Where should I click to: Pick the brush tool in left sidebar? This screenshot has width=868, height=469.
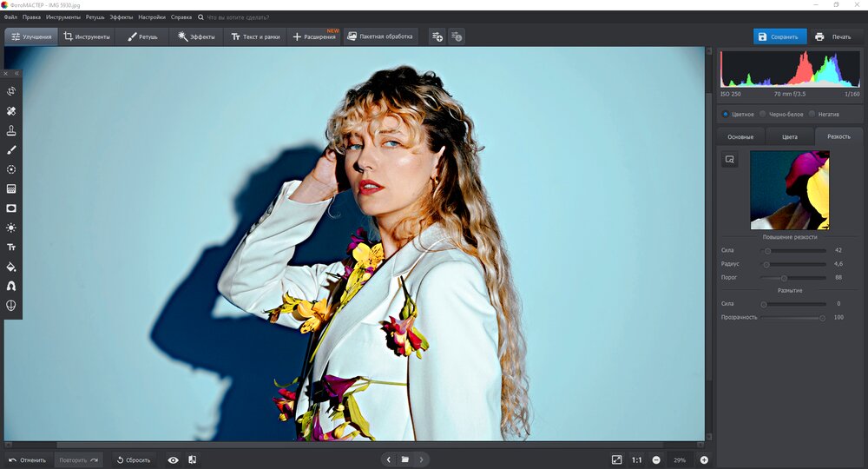(11, 150)
